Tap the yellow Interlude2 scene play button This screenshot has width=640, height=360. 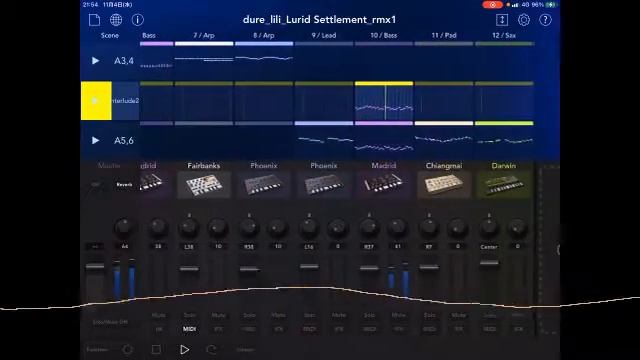tap(96, 100)
